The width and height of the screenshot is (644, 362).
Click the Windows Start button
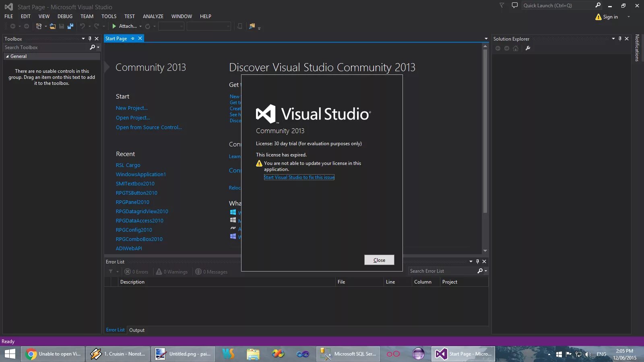click(10, 354)
